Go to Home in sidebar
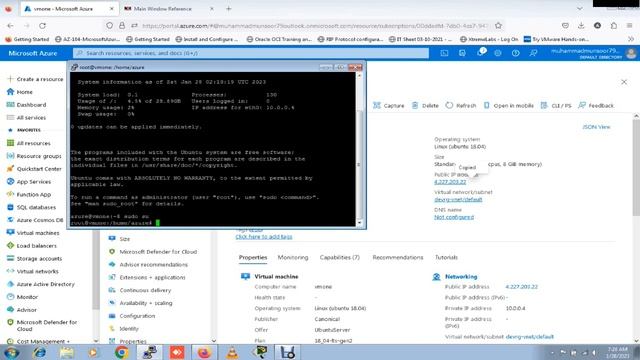This screenshot has height=360, width=640. coord(20,92)
